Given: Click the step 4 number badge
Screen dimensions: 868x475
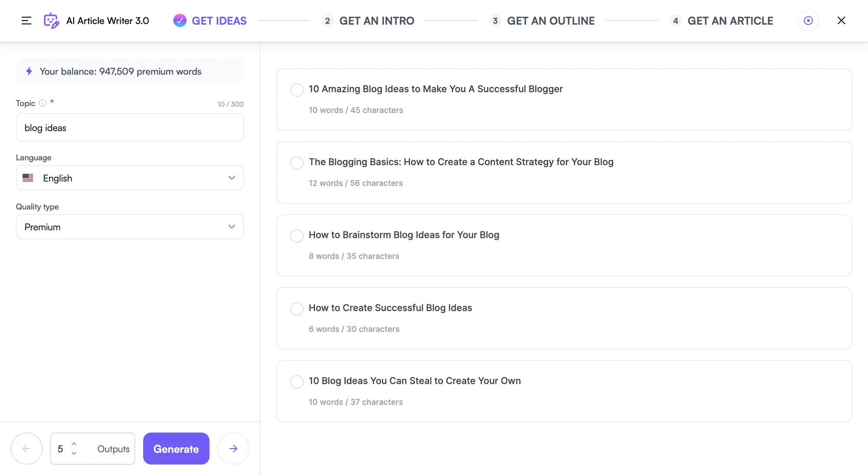Looking at the screenshot, I should point(675,20).
